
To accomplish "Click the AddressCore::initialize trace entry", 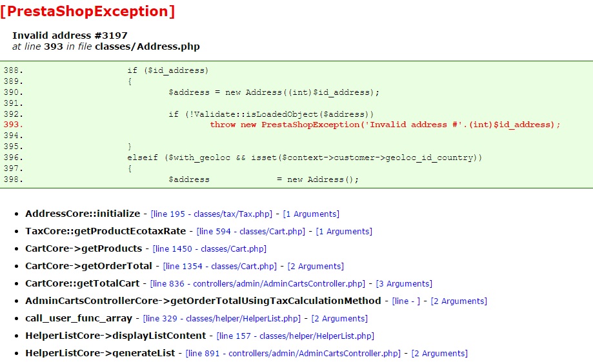I will [x=83, y=214].
